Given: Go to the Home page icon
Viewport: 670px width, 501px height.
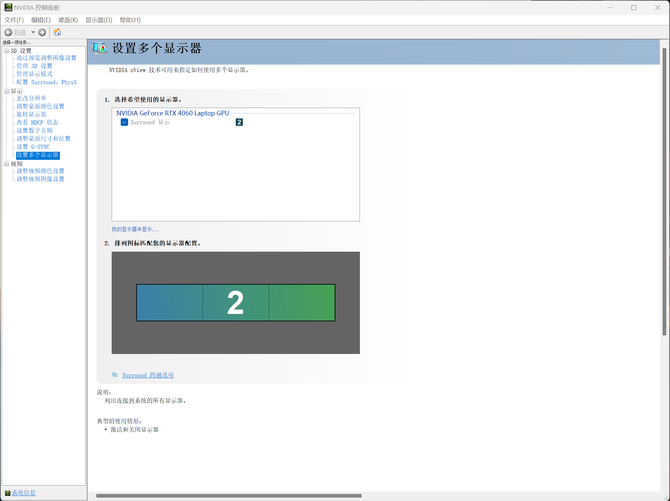Looking at the screenshot, I should [x=57, y=32].
